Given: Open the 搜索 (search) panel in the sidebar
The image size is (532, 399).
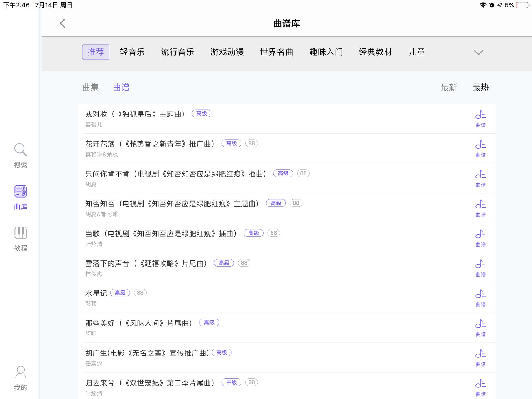Looking at the screenshot, I should (x=21, y=156).
